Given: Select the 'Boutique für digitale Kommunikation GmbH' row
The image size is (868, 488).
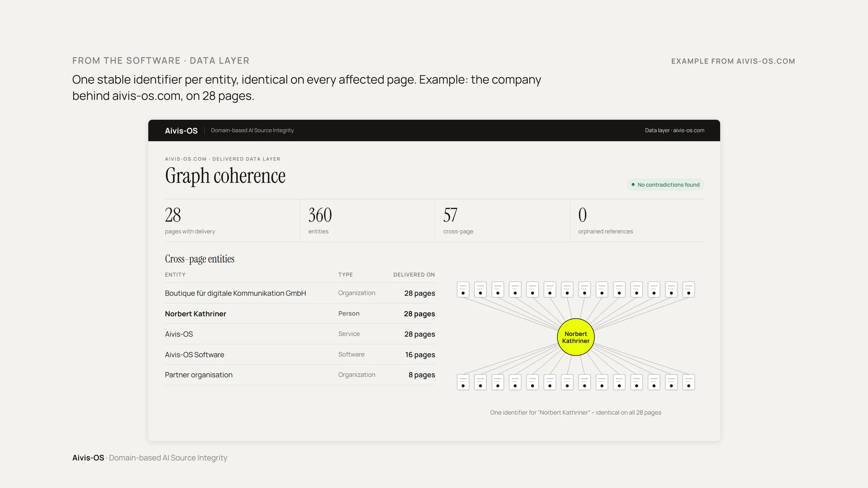Looking at the screenshot, I should (x=300, y=293).
